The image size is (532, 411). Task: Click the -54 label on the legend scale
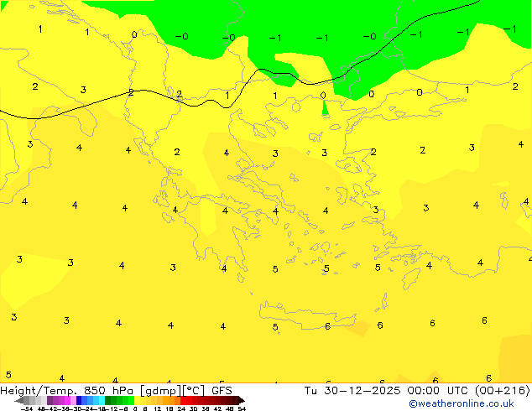tap(27, 408)
